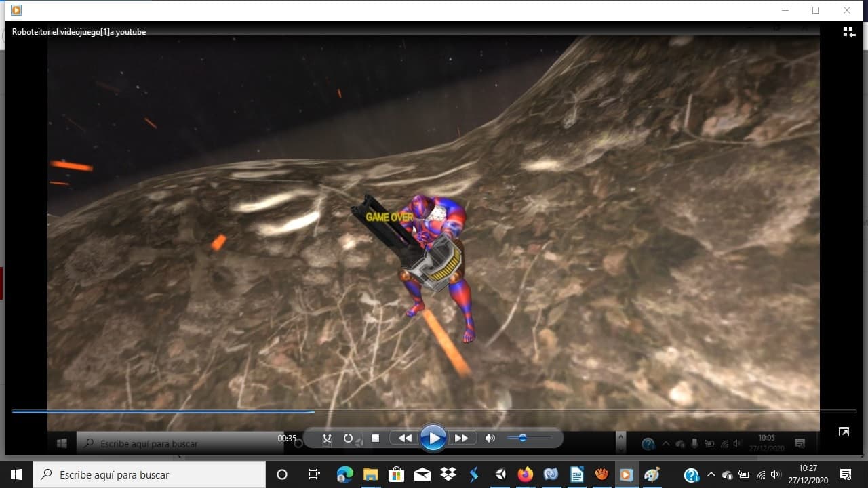Open the document editor taskbar icon
Image resolution: width=868 pixels, height=488 pixels.
[x=576, y=474]
